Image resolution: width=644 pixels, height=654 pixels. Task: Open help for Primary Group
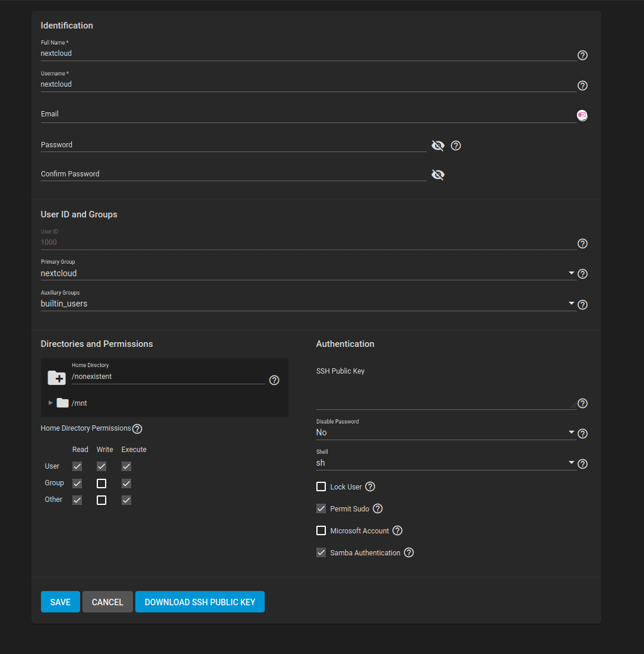coord(582,274)
